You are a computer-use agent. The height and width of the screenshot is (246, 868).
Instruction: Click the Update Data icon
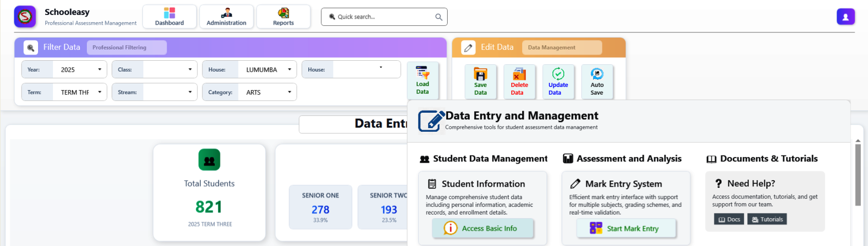coord(558,74)
